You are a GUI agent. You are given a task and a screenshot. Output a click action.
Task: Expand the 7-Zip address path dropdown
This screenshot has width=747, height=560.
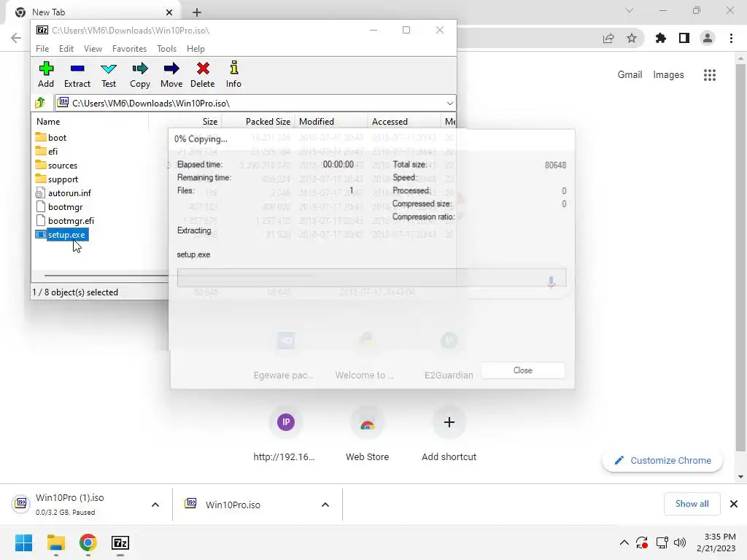point(449,104)
